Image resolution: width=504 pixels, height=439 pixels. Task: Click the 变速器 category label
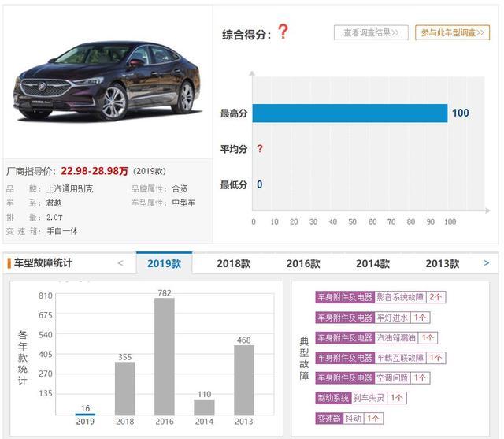pyautogui.click(x=329, y=419)
